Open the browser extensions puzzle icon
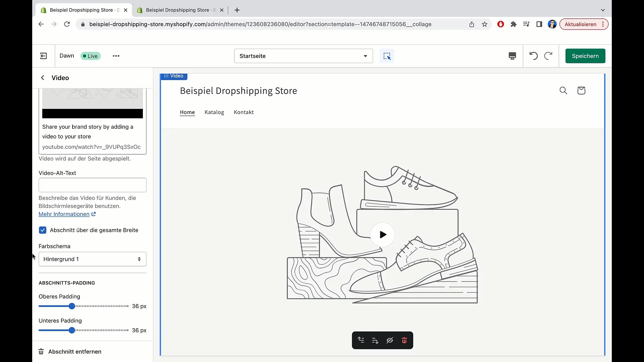The image size is (644, 362). pyautogui.click(x=514, y=24)
